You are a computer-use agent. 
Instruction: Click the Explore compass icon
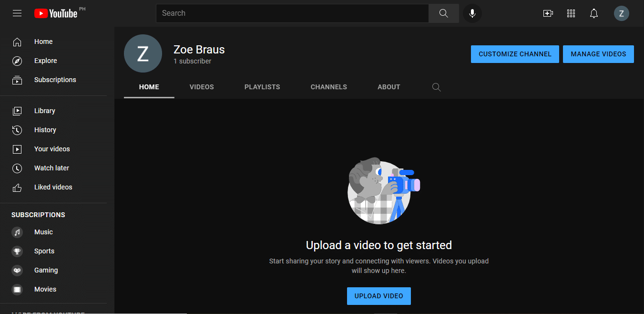pyautogui.click(x=17, y=61)
